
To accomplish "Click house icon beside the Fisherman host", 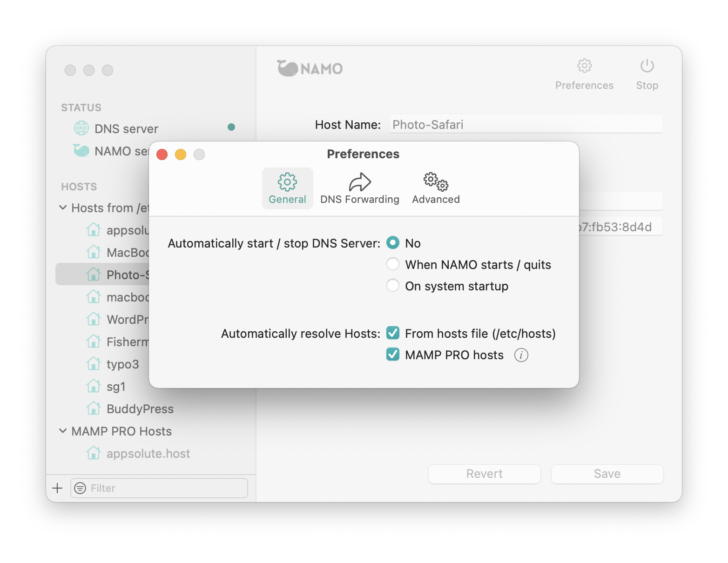I will pyautogui.click(x=94, y=341).
